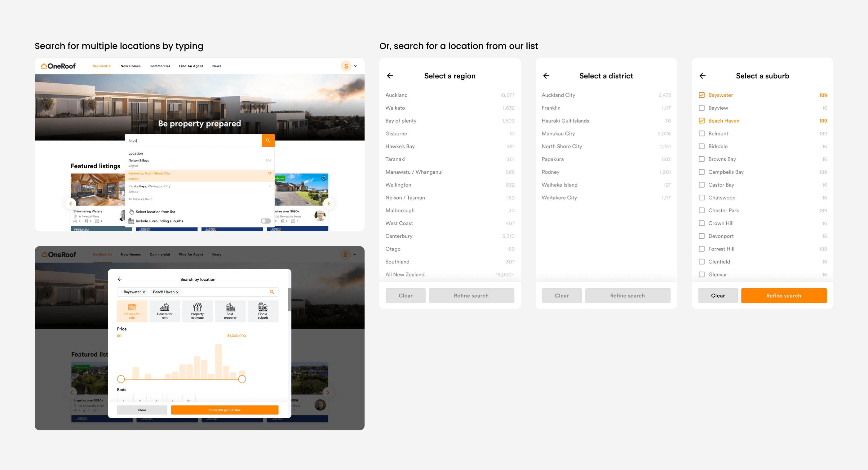Remove the Bayswater tag
The image size is (868, 470).
pos(144,292)
